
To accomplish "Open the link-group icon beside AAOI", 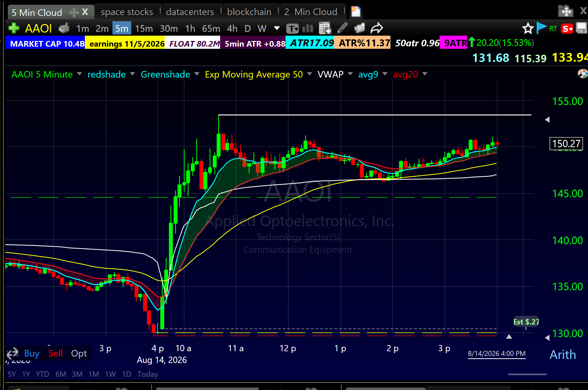I will click(x=64, y=28).
